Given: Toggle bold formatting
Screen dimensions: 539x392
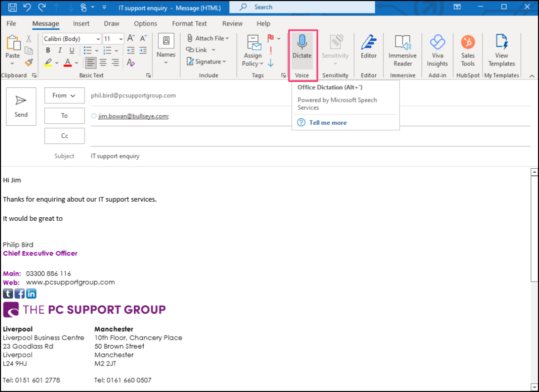Looking at the screenshot, I should 48,50.
